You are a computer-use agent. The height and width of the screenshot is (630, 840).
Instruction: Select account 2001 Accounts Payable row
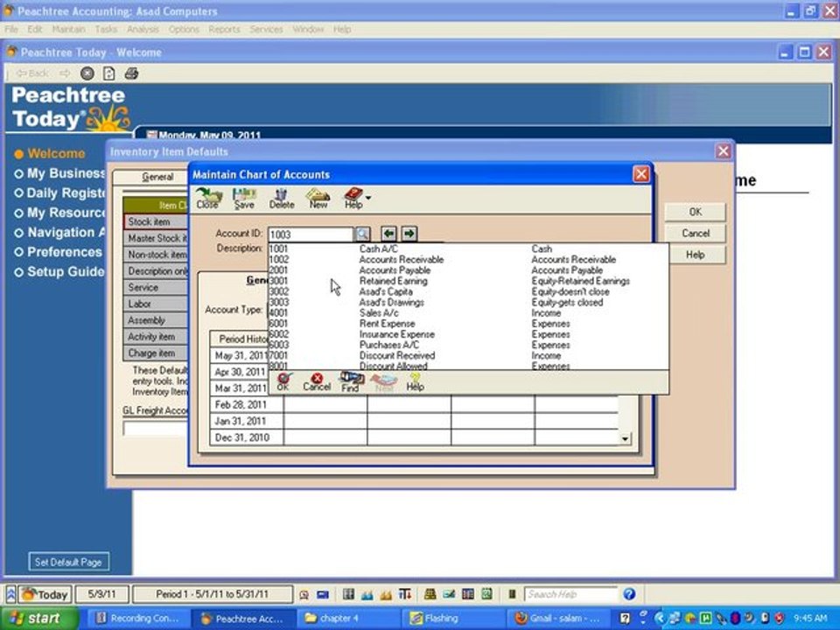tap(468, 270)
